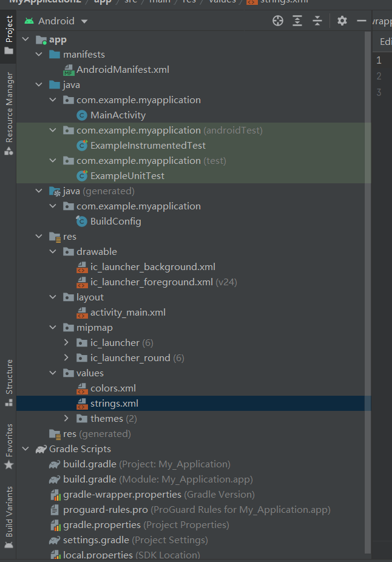Collapse the androidTest package chevron
Viewport: 392px width, 562px height.
click(53, 130)
